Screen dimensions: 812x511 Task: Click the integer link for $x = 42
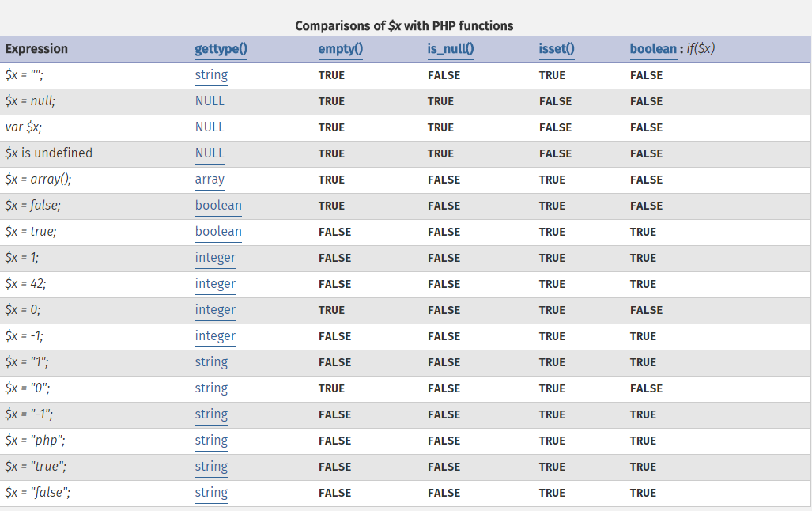215,284
